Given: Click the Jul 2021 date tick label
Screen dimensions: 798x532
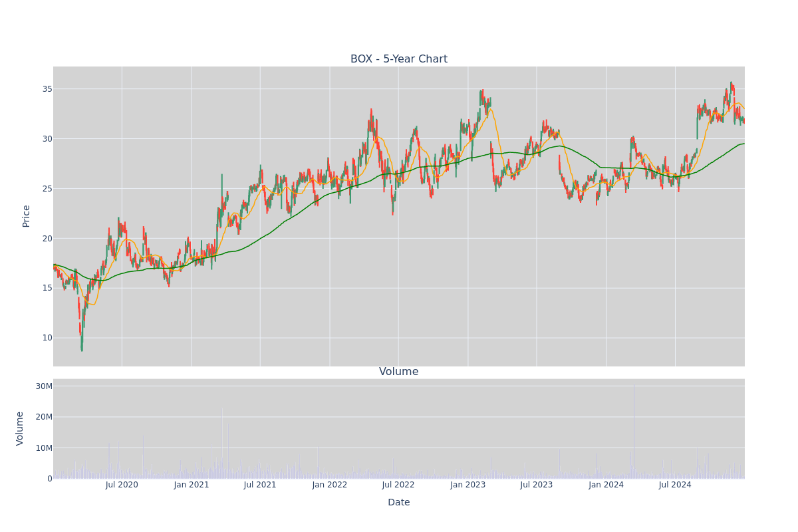Looking at the screenshot, I should pos(260,485).
